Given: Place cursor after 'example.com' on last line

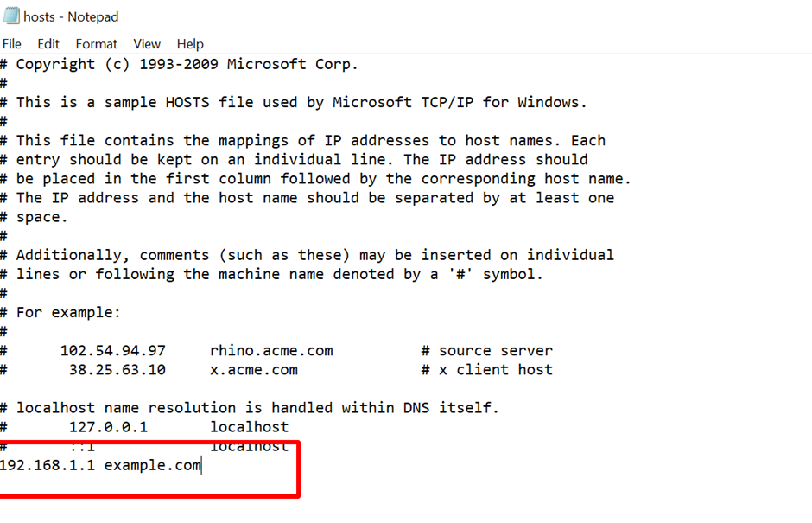Looking at the screenshot, I should coord(201,466).
